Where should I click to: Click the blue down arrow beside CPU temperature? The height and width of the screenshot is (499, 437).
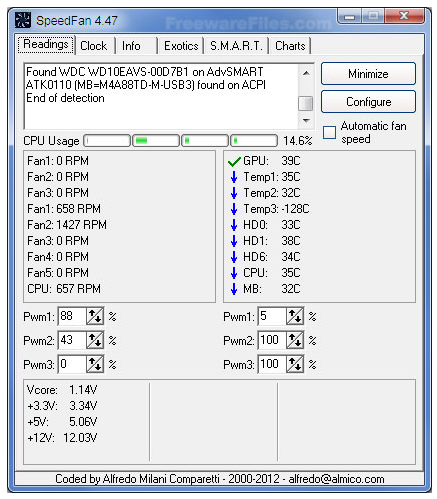tap(234, 273)
